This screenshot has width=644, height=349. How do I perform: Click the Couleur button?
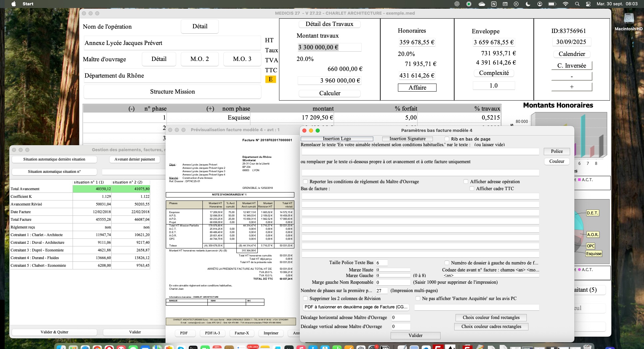click(557, 162)
